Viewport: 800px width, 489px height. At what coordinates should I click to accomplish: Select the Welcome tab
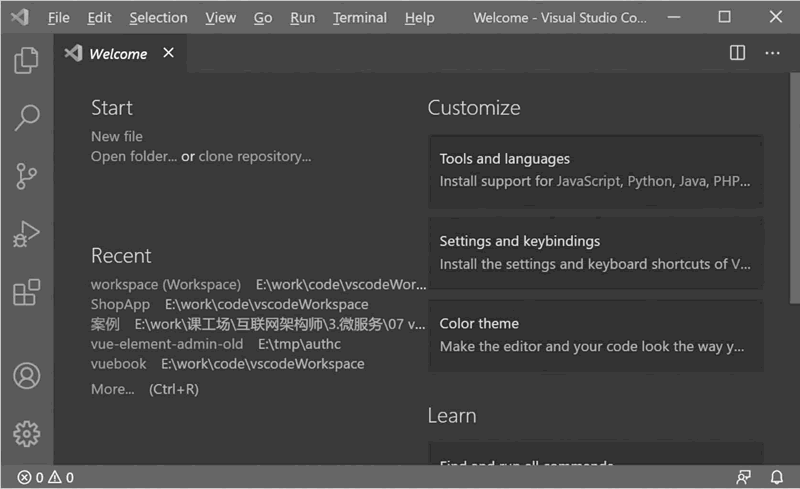(x=120, y=53)
